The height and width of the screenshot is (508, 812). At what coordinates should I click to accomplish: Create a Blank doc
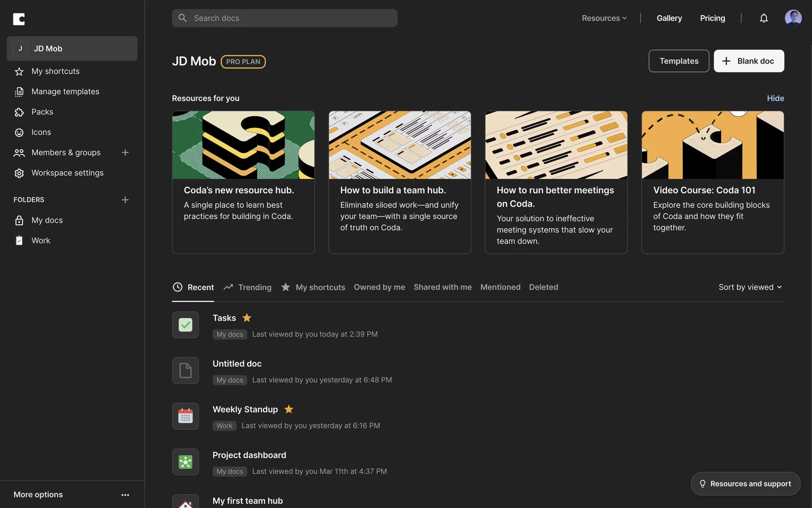[x=749, y=61]
